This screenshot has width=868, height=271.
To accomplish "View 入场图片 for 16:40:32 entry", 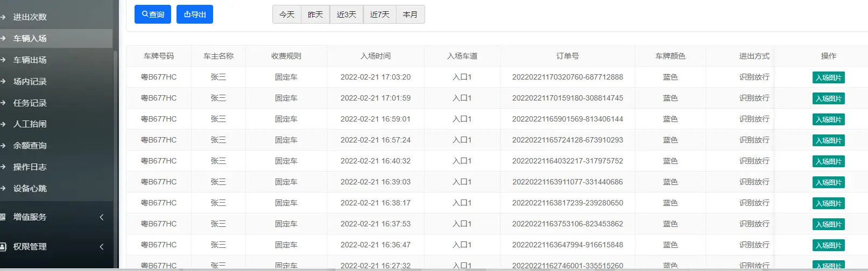I will pos(828,161).
